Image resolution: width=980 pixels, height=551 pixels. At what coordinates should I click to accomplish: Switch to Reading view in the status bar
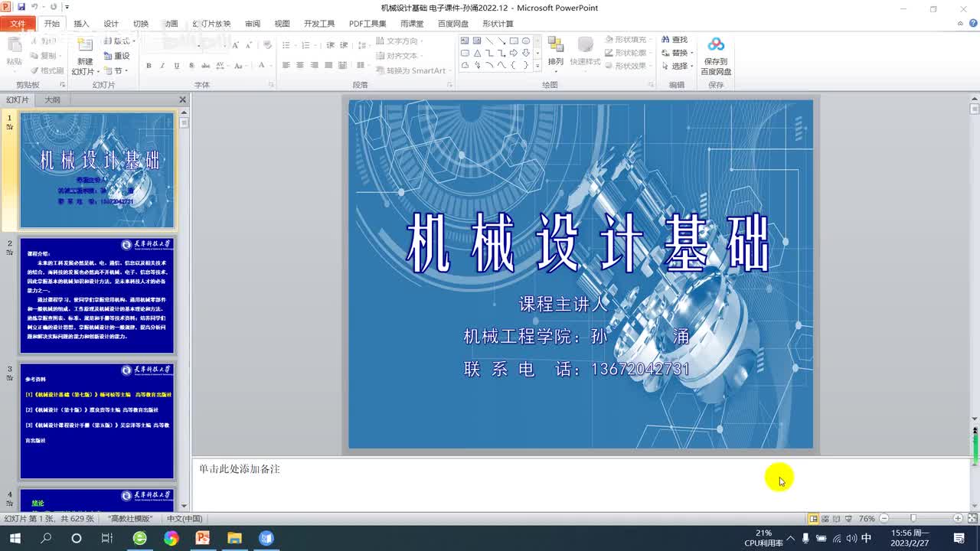click(x=836, y=519)
